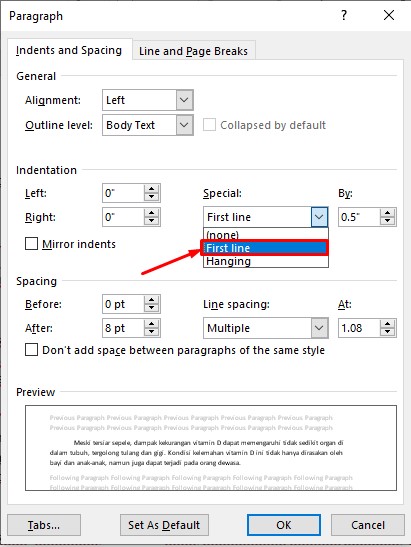This screenshot has height=547, width=411.
Task: Click the Right indentation field
Action: pos(123,217)
